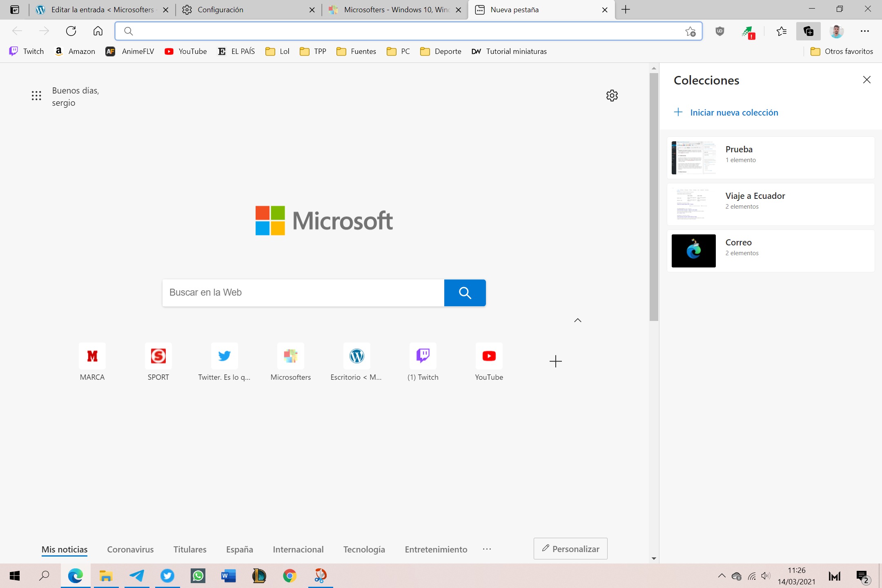This screenshot has width=882, height=588.
Task: Open the TPP favorites folder
Action: (313, 51)
